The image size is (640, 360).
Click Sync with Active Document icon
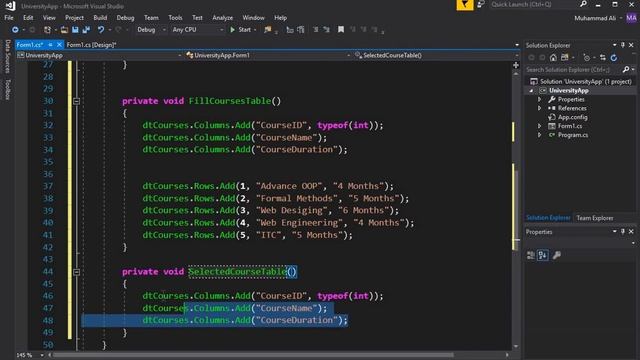coord(603,58)
